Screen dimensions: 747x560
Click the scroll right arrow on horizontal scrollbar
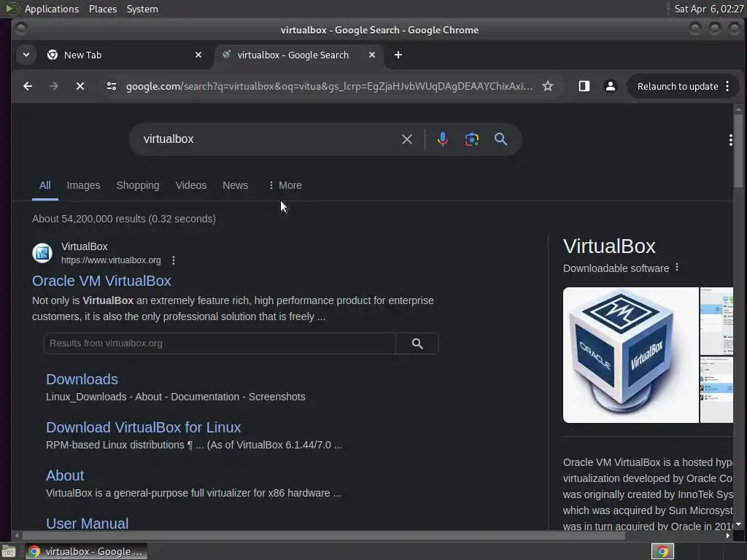pyautogui.click(x=727, y=536)
